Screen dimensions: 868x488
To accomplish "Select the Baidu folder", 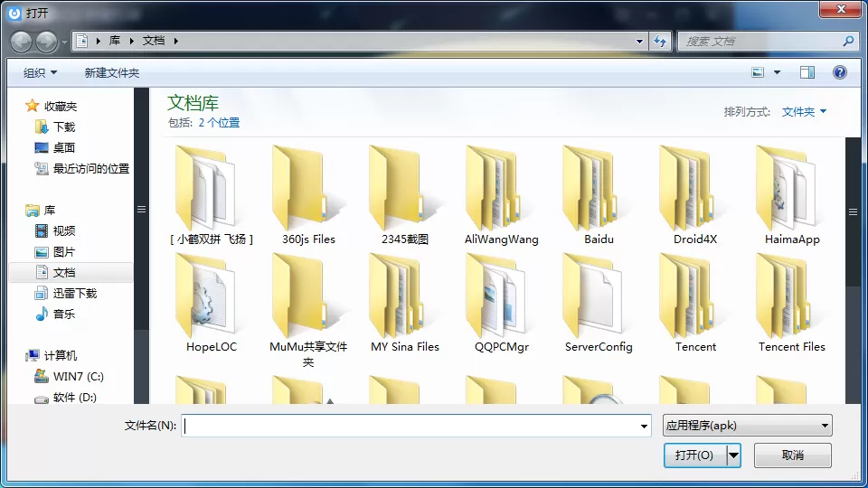I will (599, 195).
